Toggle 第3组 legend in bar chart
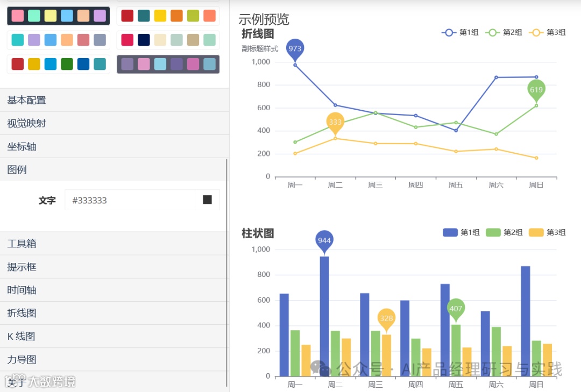This screenshot has width=581, height=392. 547,232
